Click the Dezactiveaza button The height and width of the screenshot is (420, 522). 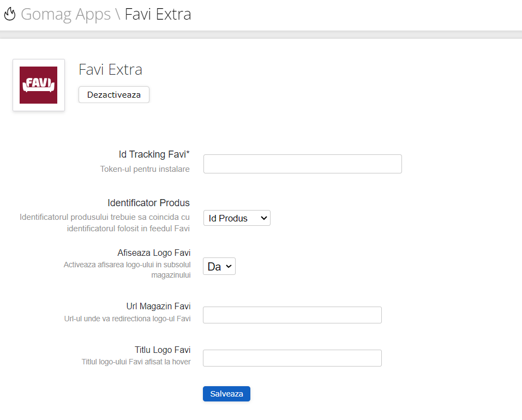[113, 94]
